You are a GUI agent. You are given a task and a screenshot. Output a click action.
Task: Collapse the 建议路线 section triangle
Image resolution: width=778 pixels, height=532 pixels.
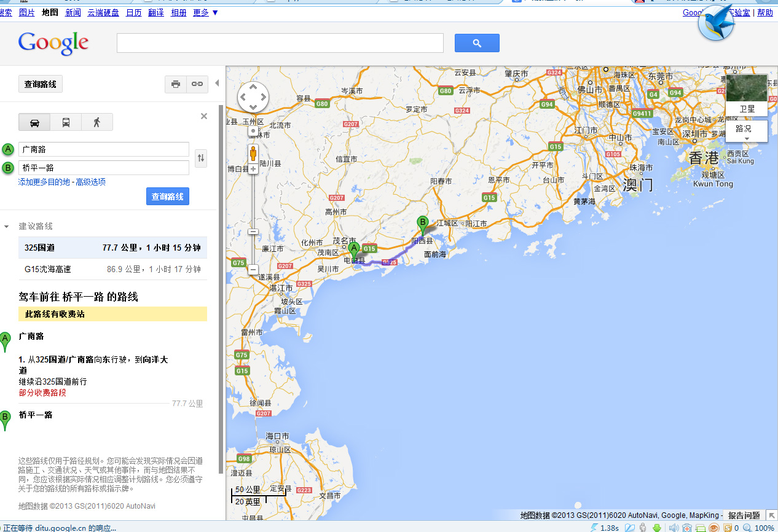(x=7, y=227)
